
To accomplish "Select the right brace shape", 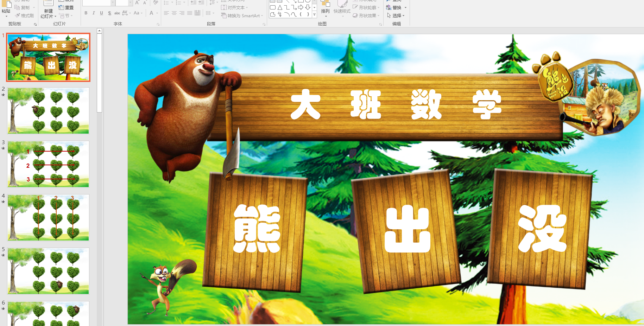I will click(x=308, y=14).
